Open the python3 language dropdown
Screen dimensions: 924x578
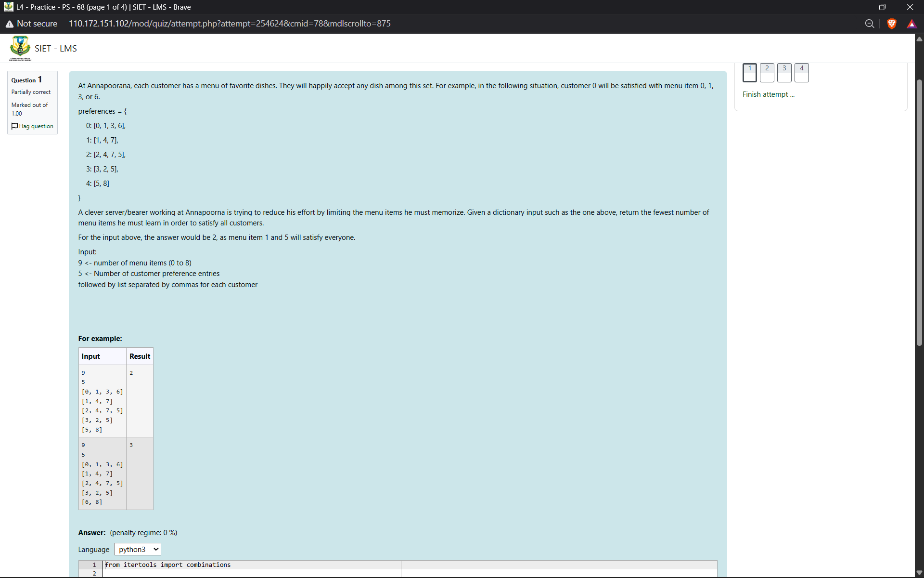click(x=138, y=549)
